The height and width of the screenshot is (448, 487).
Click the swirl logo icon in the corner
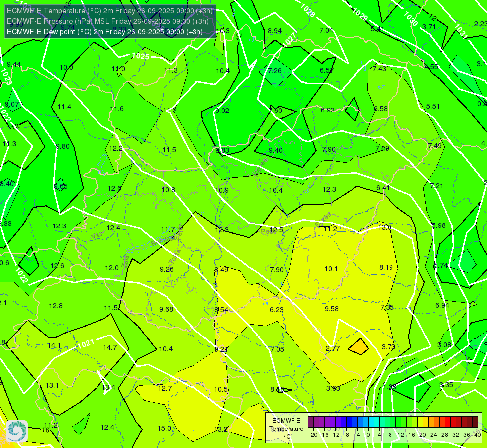coord(17,431)
